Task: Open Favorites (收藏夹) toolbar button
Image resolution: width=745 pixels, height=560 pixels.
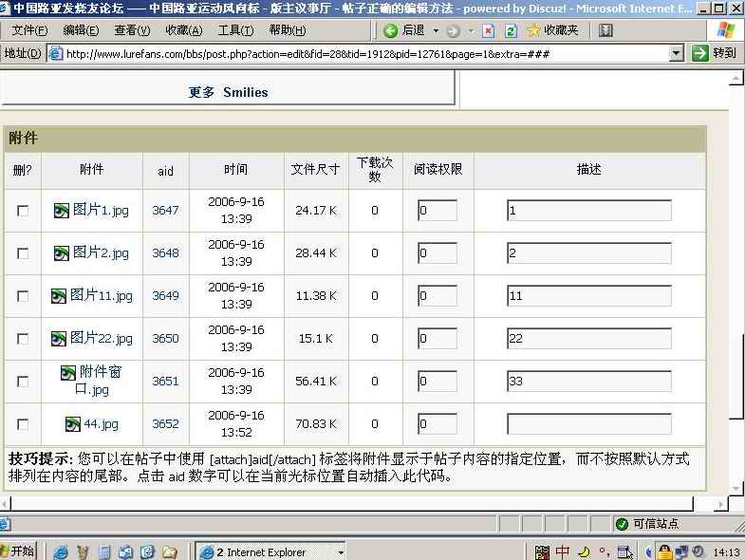Action: tap(552, 30)
